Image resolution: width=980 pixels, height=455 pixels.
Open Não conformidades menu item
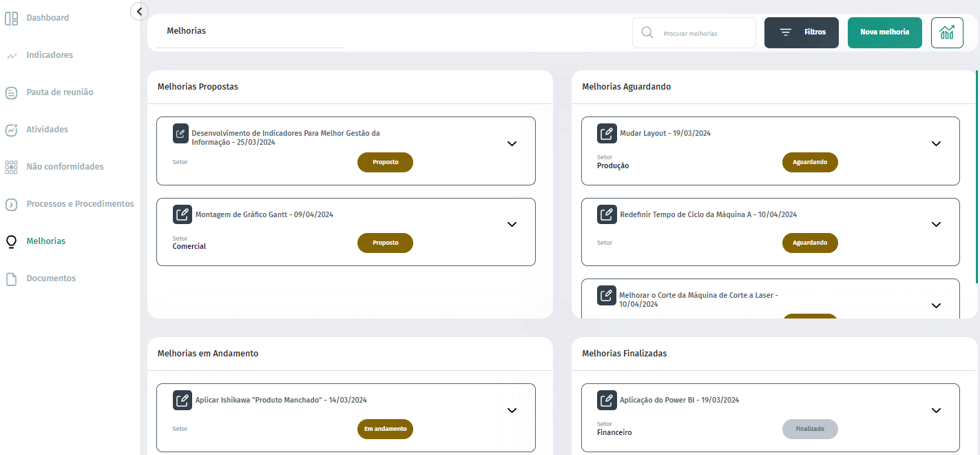[x=65, y=167]
